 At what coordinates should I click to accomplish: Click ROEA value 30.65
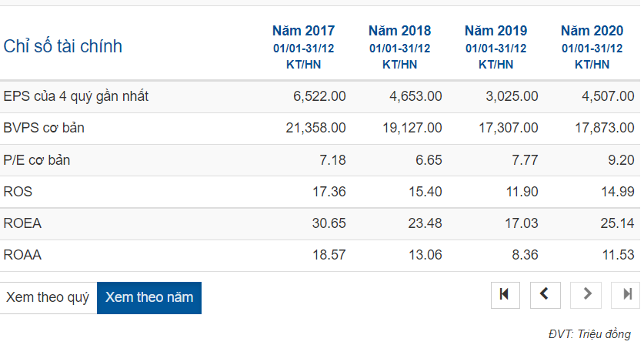329,223
